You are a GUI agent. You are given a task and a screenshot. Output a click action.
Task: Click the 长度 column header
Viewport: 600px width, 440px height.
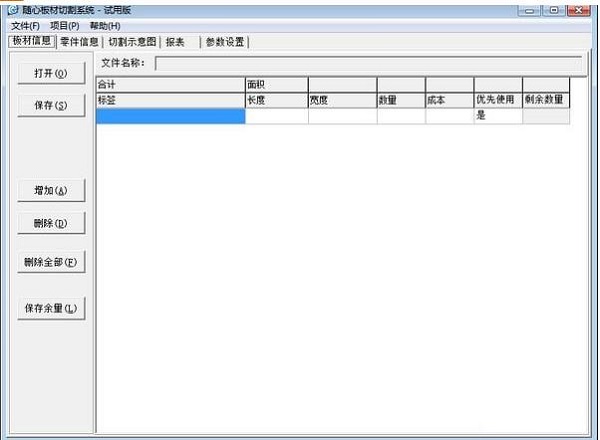point(277,100)
